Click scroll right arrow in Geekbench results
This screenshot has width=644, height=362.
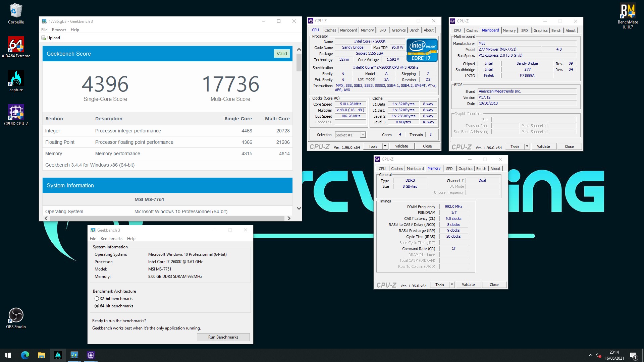click(289, 218)
